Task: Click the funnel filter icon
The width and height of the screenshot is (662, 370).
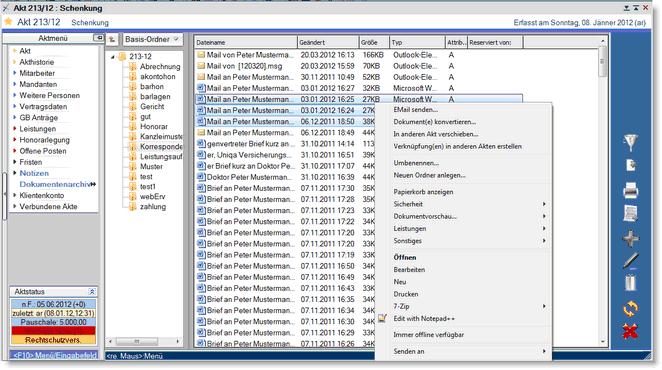Action: click(630, 142)
